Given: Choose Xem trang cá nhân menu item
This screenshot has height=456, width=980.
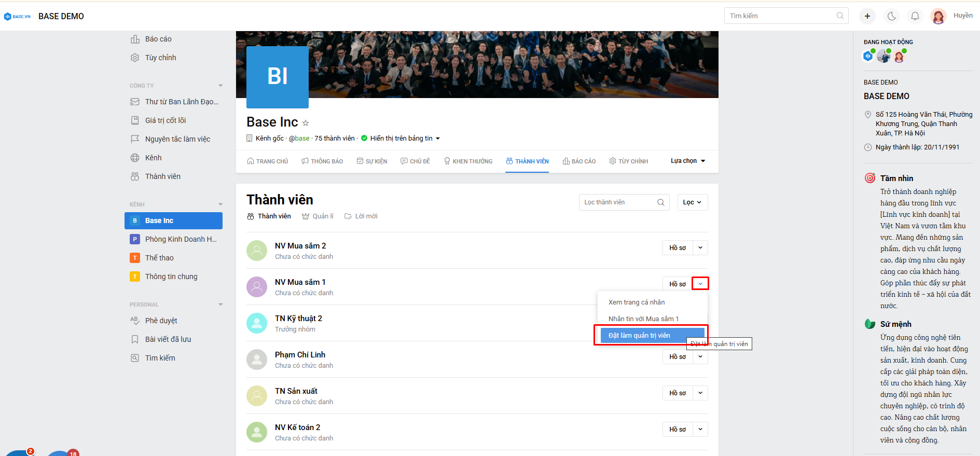Looking at the screenshot, I should pos(637,302).
